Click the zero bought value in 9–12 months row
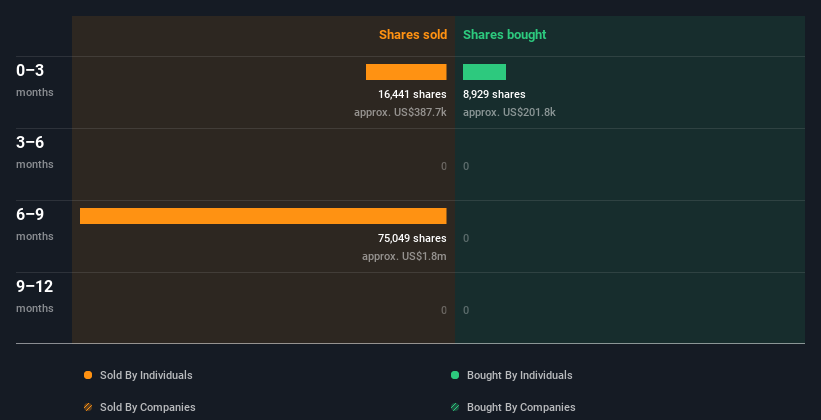The image size is (821, 420). click(x=466, y=310)
